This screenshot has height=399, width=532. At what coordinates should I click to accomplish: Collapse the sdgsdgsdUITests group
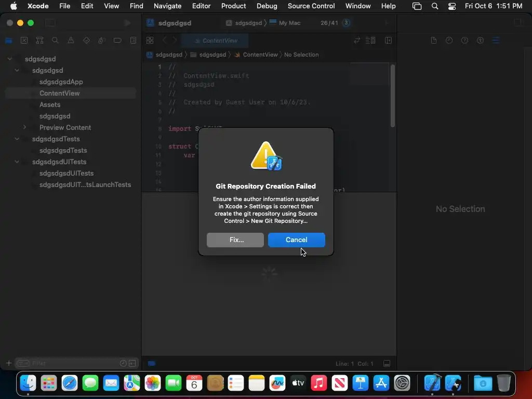click(x=17, y=162)
